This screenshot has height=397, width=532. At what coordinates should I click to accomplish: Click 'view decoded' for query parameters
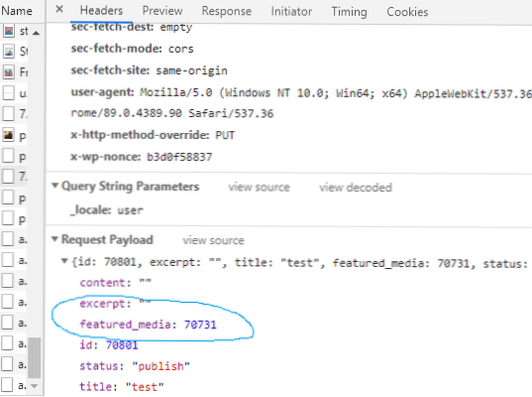click(356, 187)
